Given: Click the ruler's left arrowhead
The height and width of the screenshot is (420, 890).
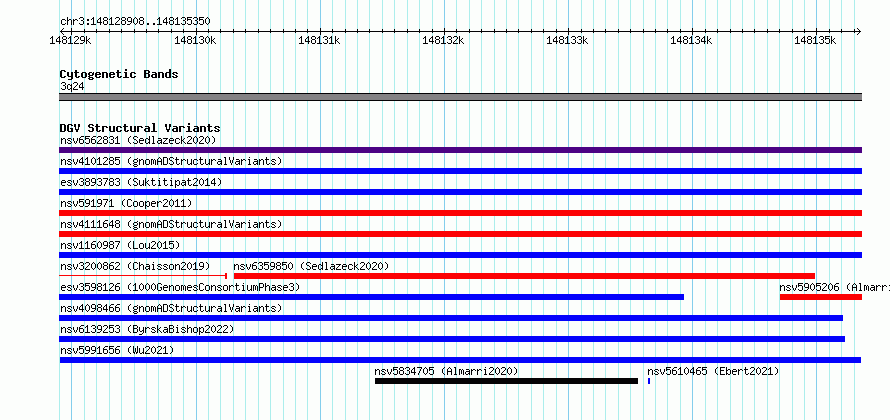Looking at the screenshot, I should [x=63, y=31].
